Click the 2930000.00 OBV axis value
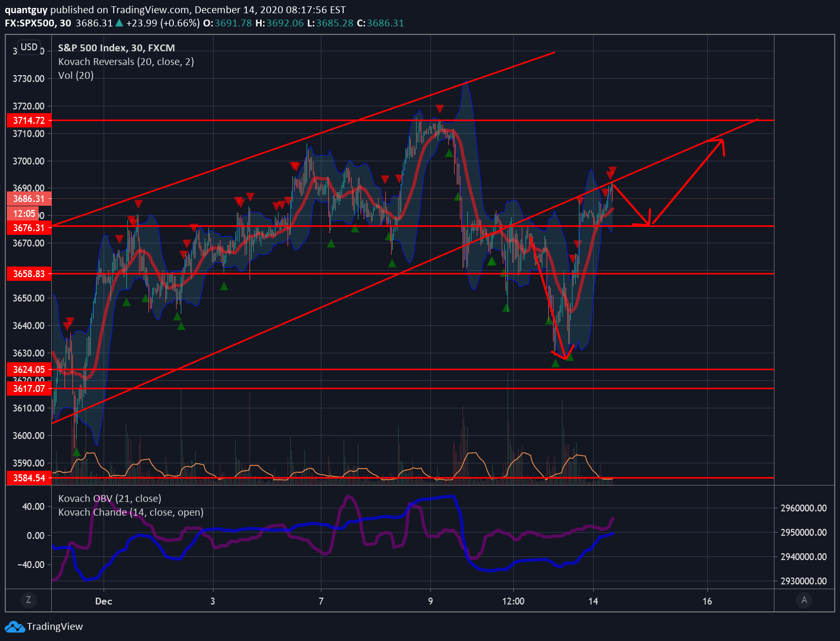This screenshot has width=840, height=641. click(804, 581)
